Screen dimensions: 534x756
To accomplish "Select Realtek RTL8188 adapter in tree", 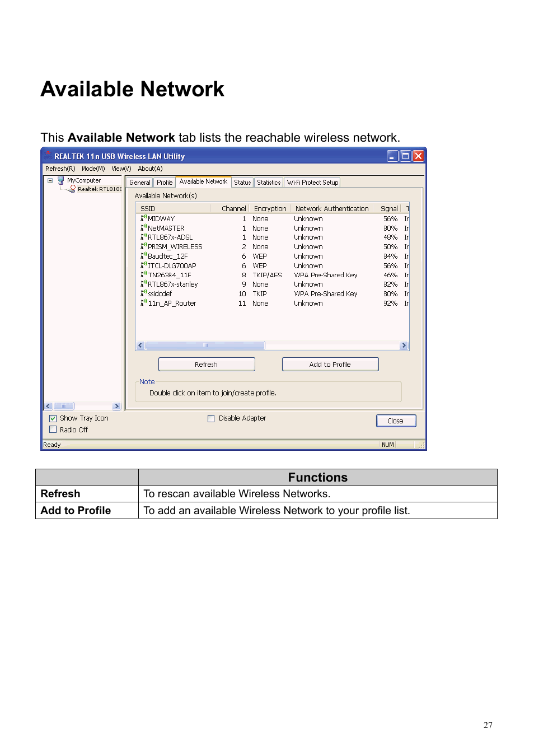I will pos(100,189).
